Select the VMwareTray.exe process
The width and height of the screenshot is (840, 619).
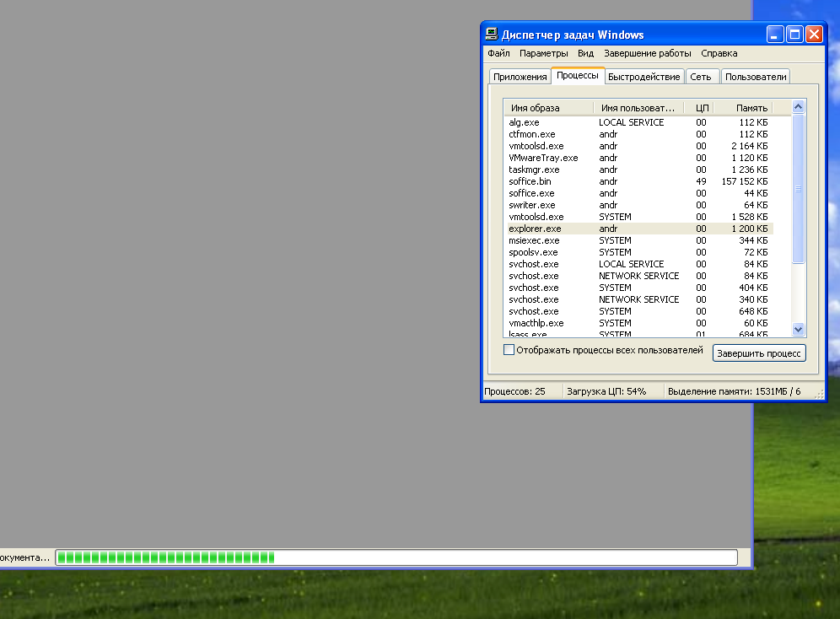[x=639, y=158]
